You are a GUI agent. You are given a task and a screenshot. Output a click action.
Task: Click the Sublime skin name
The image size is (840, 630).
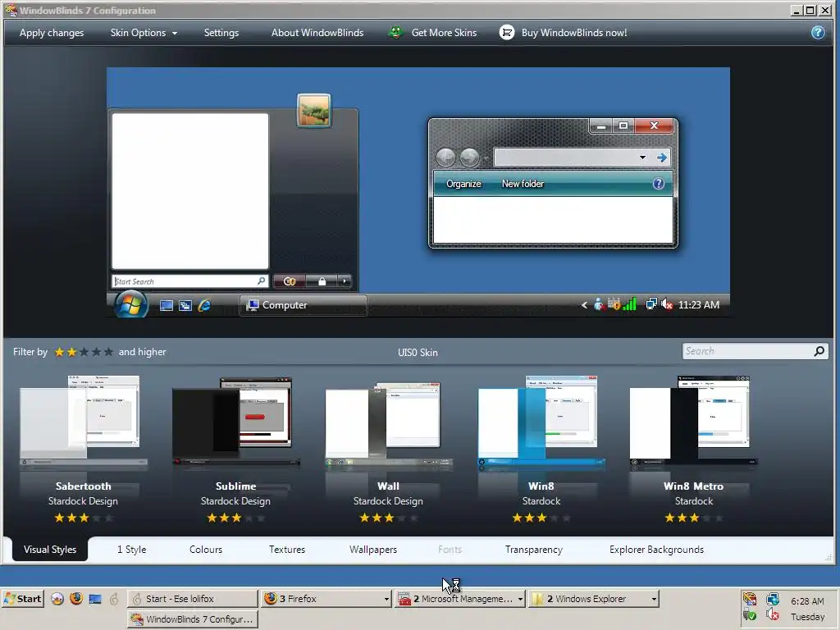(x=235, y=486)
